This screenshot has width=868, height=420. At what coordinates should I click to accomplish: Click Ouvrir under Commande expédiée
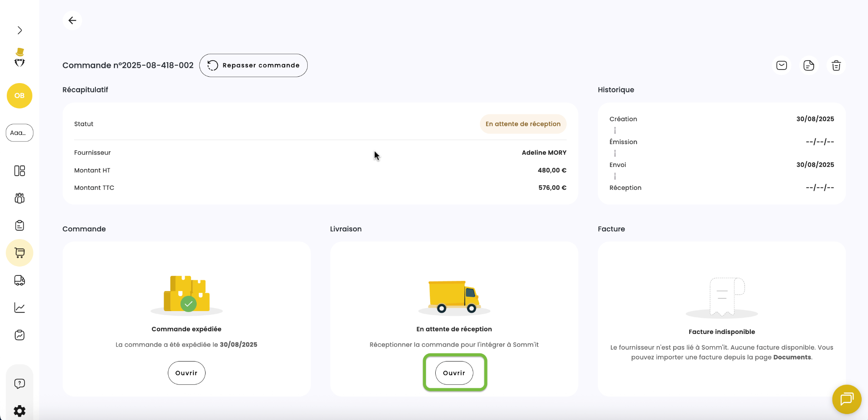[186, 373]
